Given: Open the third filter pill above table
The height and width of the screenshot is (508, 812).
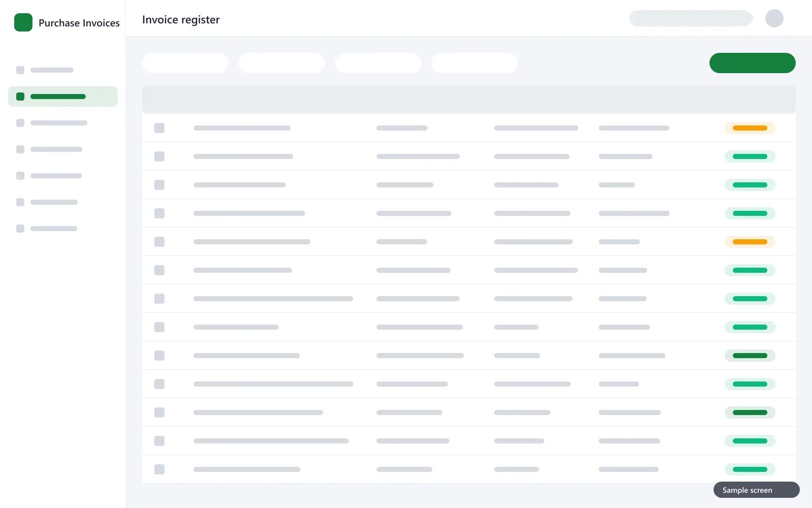Looking at the screenshot, I should (x=378, y=63).
